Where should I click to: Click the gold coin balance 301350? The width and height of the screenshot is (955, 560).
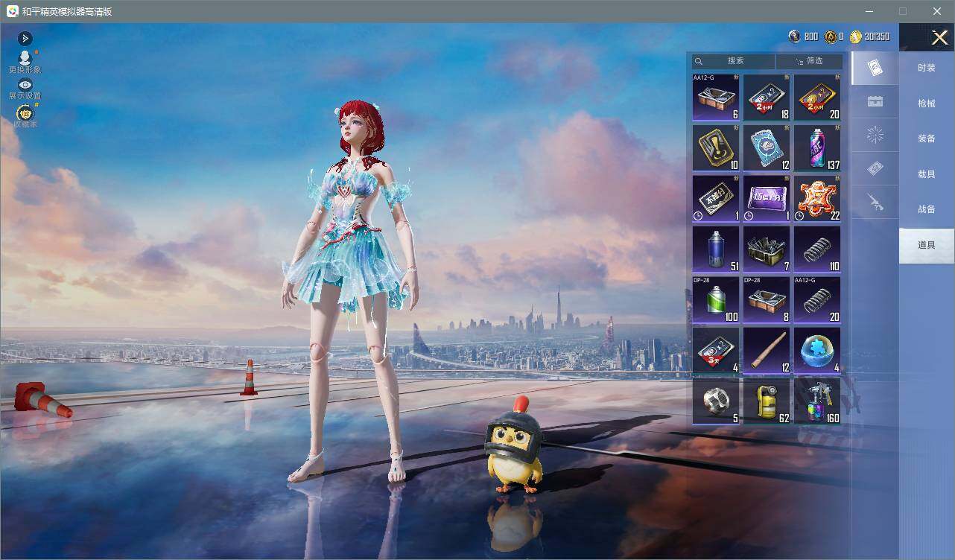pyautogui.click(x=870, y=36)
